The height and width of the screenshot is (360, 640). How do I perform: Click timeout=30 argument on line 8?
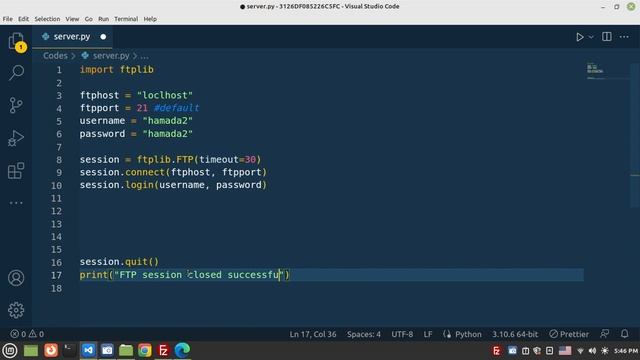pos(228,160)
